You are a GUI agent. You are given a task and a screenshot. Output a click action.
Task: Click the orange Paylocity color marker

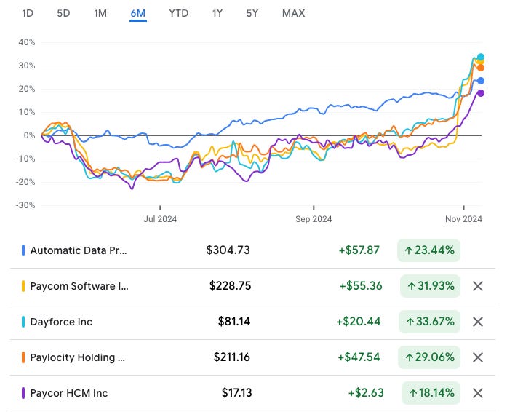(23, 357)
